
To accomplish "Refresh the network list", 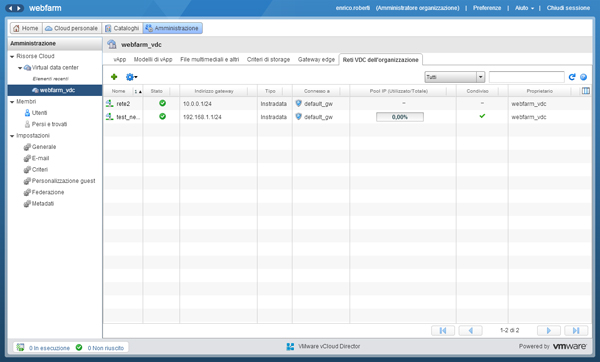I will click(x=572, y=77).
